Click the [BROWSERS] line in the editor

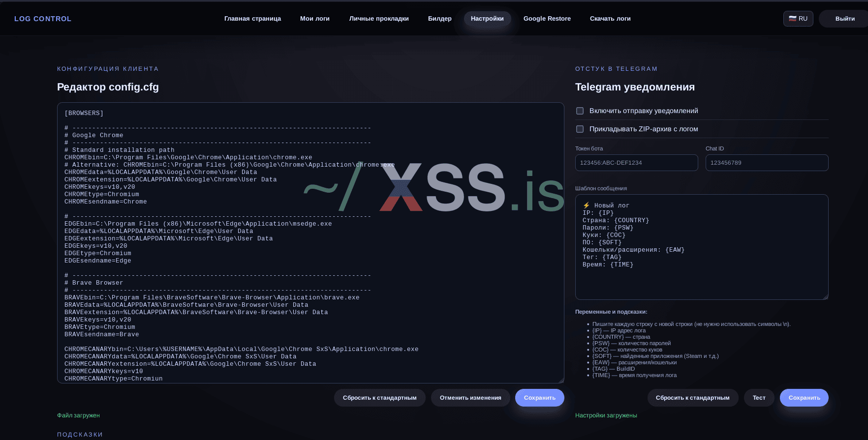84,113
